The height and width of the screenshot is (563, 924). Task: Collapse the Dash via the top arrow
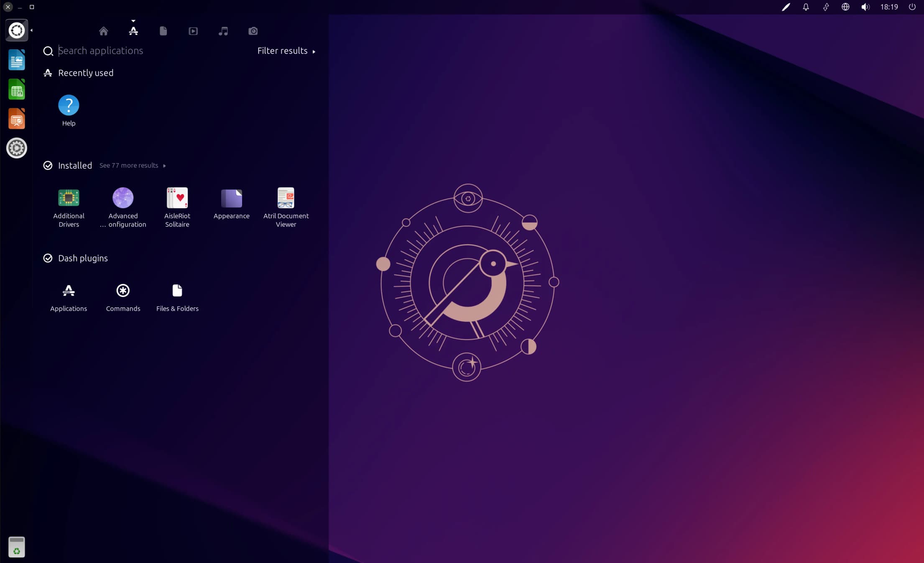(x=133, y=20)
